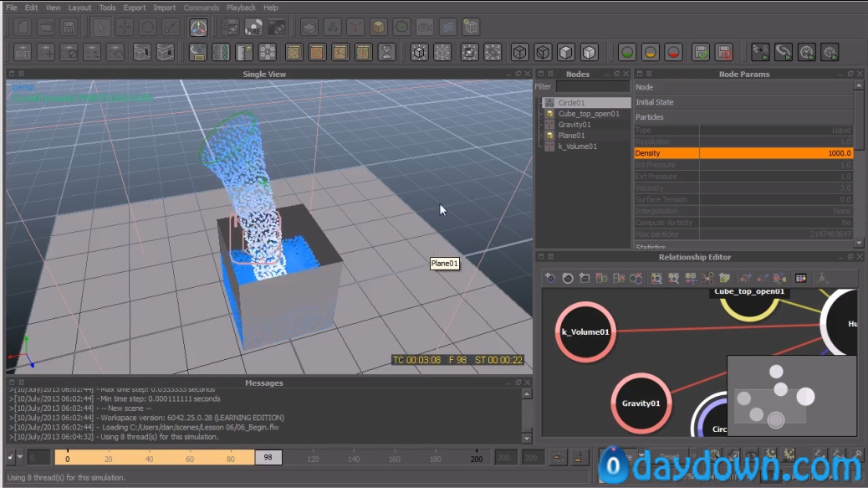868x488 pixels.
Task: Open the Help menu
Action: tap(271, 8)
